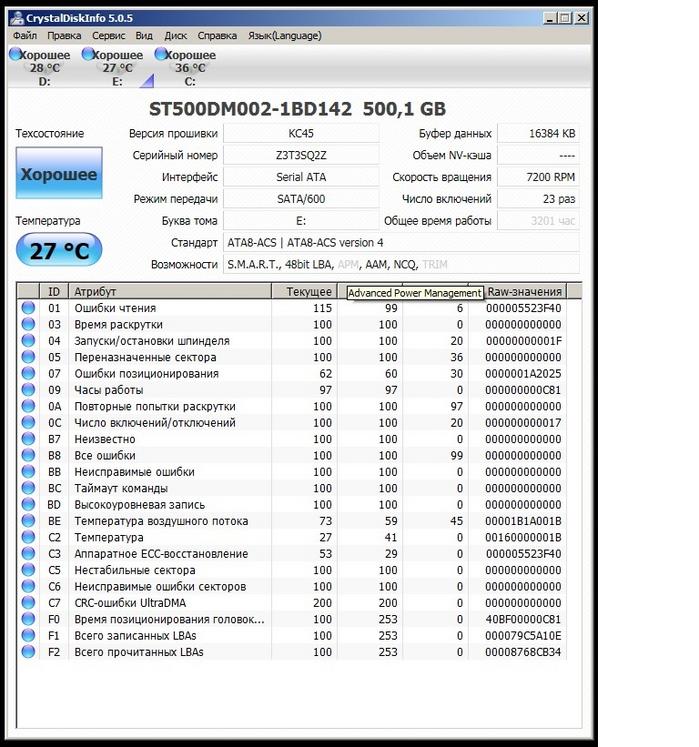Click status icon for BD Высокоуровневая запись

coord(28,505)
